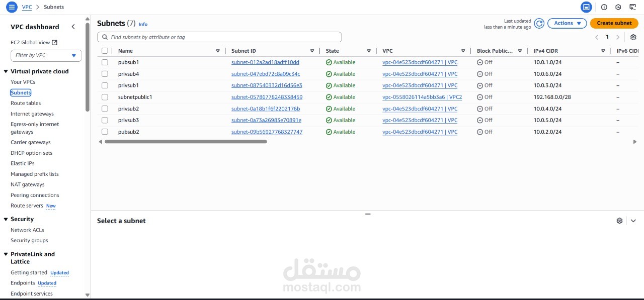Open Peering connections in sidebar
This screenshot has width=644, height=300.
pyautogui.click(x=35, y=195)
